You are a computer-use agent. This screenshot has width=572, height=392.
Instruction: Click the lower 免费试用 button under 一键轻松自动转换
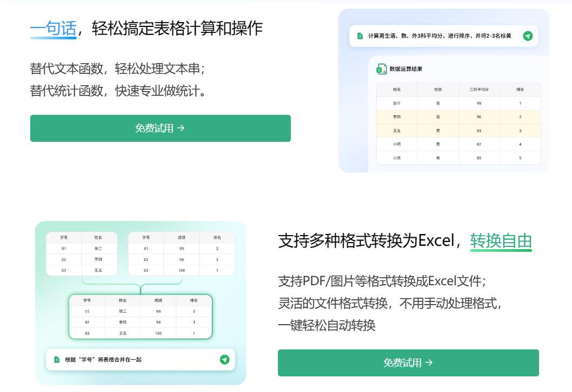click(408, 363)
